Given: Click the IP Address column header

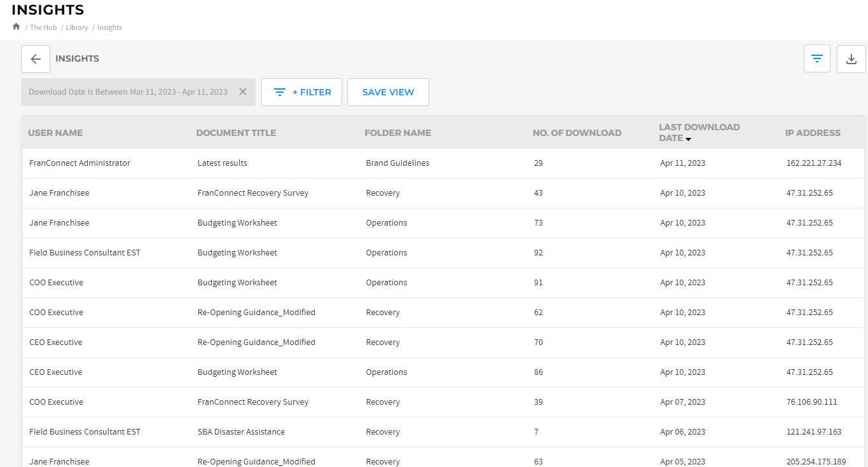Looking at the screenshot, I should tap(813, 133).
